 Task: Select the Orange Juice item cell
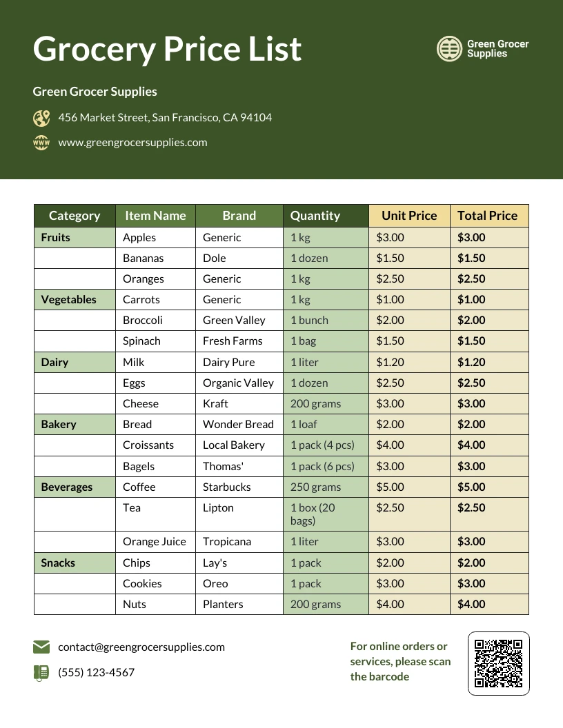tap(156, 542)
